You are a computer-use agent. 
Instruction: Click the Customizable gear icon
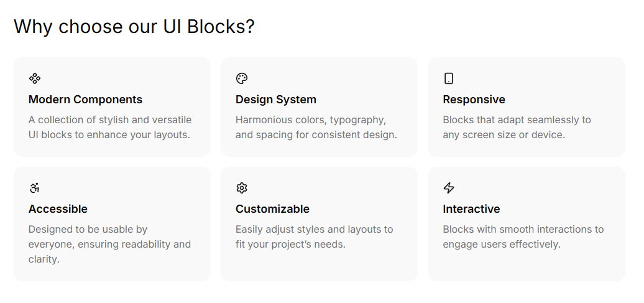[242, 188]
